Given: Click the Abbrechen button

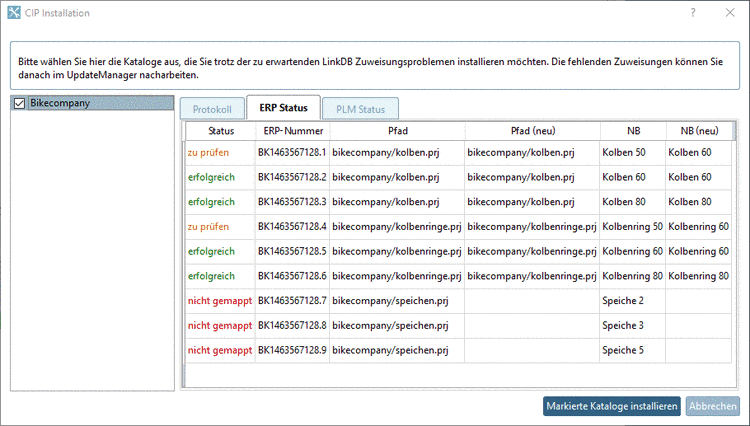Looking at the screenshot, I should coord(713,406).
